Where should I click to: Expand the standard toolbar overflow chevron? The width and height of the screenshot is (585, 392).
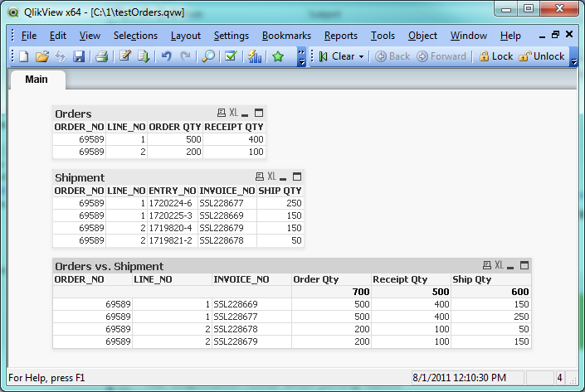pyautogui.click(x=302, y=56)
